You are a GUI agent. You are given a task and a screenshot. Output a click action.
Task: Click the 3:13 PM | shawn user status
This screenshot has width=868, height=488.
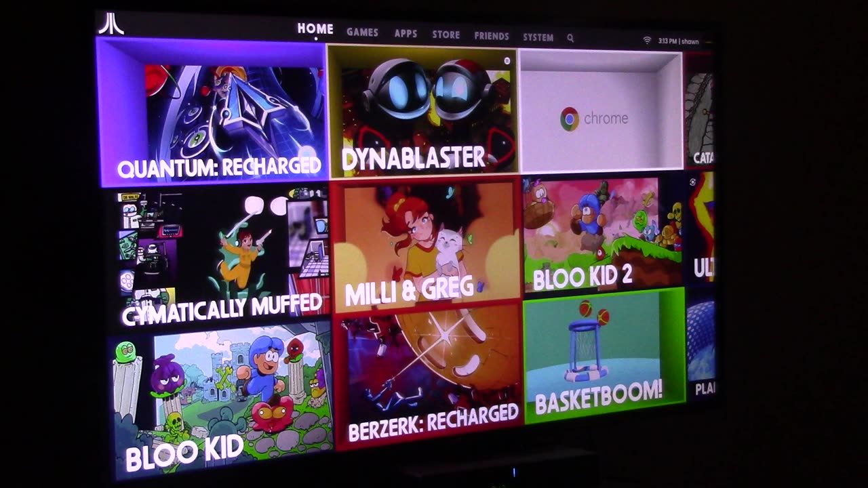point(678,41)
